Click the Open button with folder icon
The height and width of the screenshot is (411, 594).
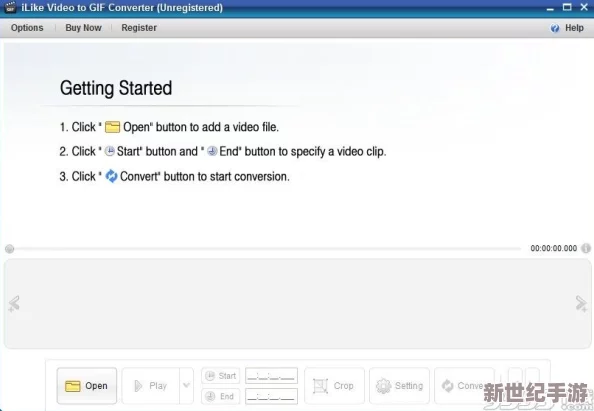click(x=87, y=386)
